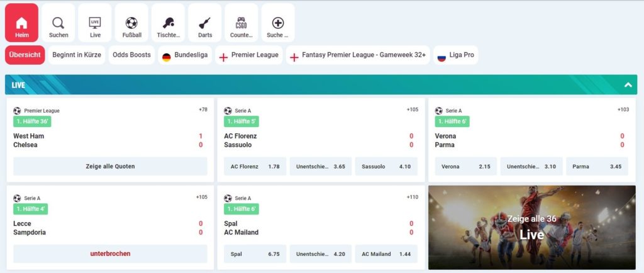Bet on AC Florenz at 1.78
Viewport: 644px width, 273px height.
point(255,166)
